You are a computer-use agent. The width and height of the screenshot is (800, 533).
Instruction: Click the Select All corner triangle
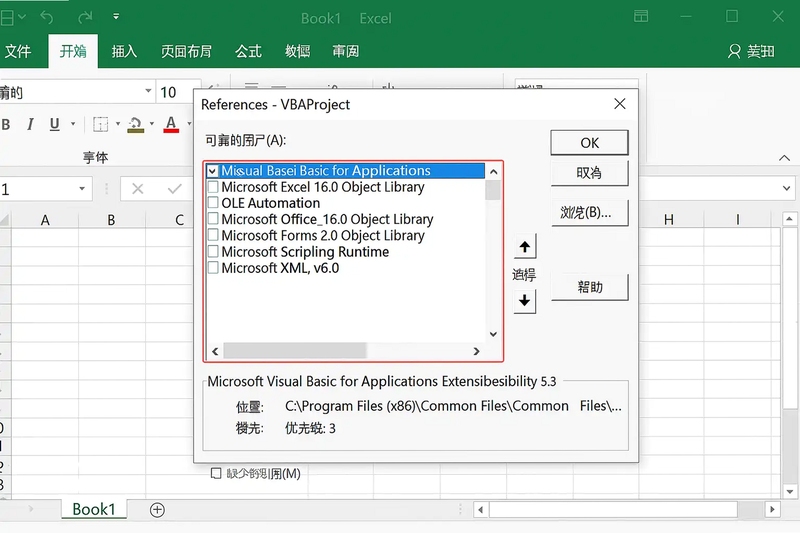coord(5,220)
